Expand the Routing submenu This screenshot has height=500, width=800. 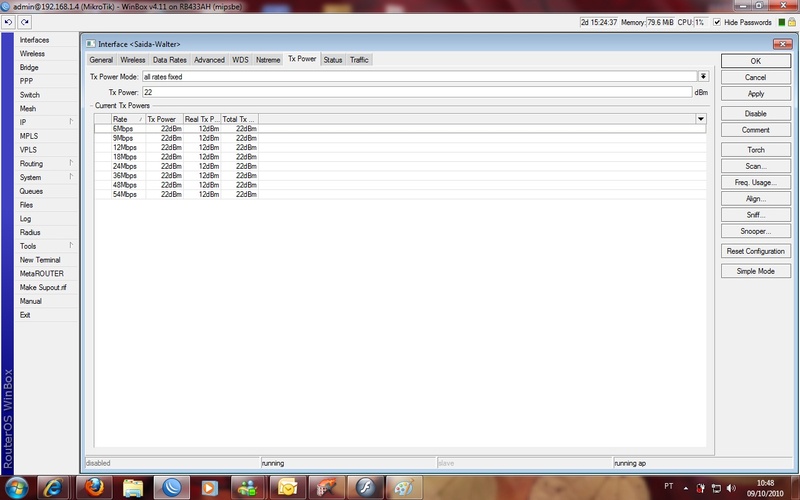click(46, 164)
